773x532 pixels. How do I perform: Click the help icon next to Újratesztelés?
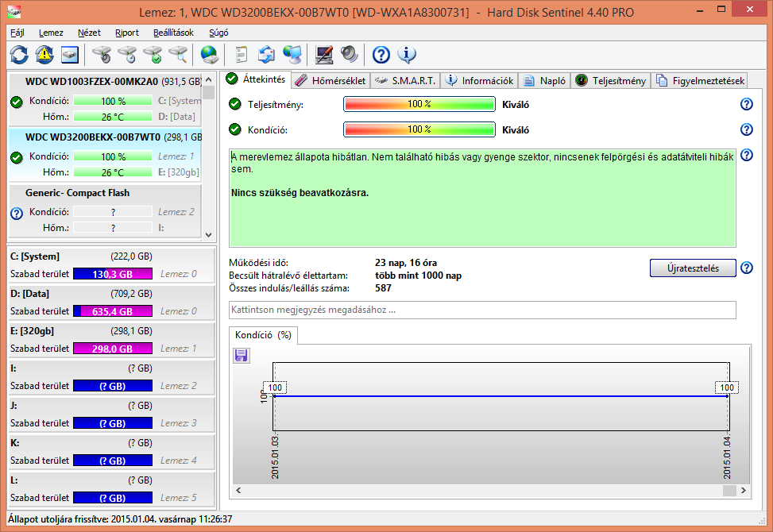point(747,268)
